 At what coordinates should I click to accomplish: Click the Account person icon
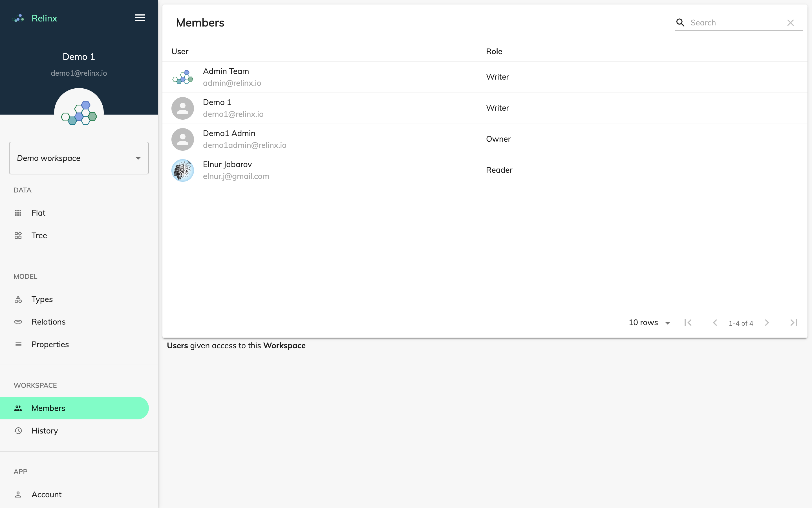coord(18,494)
